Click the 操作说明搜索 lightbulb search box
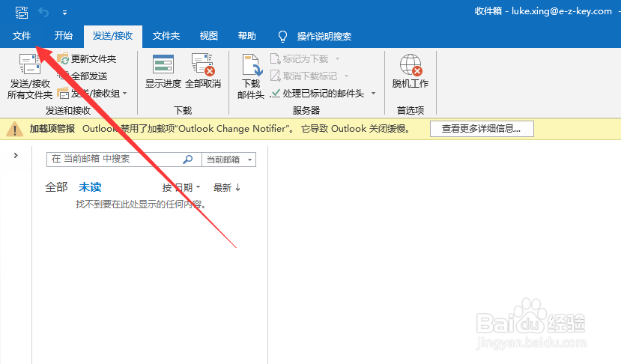Viewport: 621px width, 364px height. point(315,37)
